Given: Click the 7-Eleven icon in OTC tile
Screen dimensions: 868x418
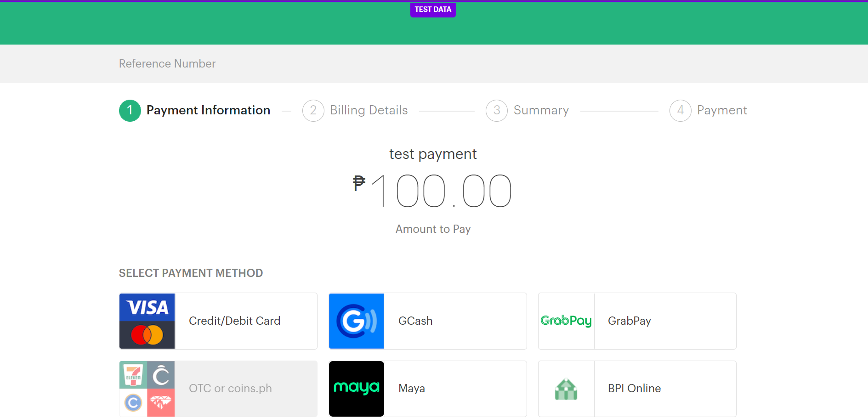Looking at the screenshot, I should 133,374.
